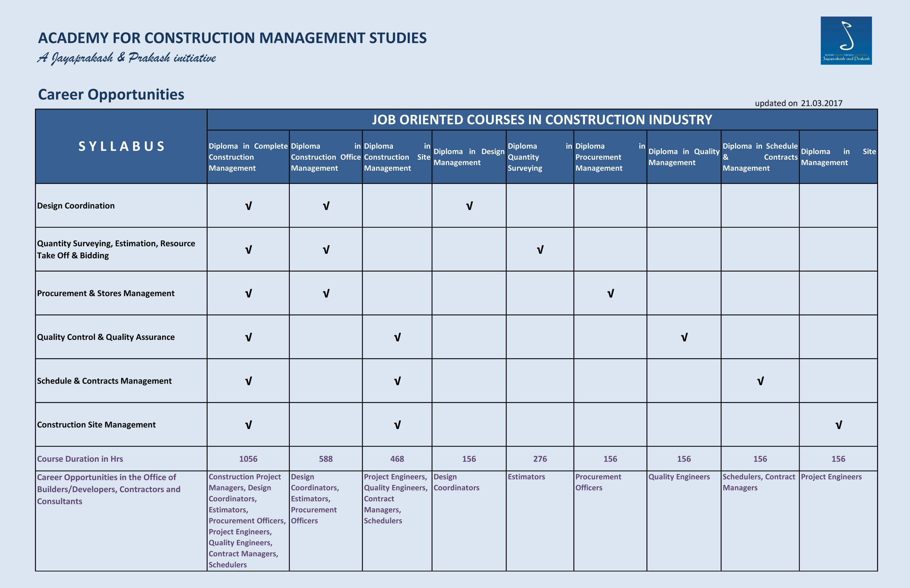
Task: Toggle the Quality Control checkmark under Diploma in Quality Management
Action: (684, 337)
